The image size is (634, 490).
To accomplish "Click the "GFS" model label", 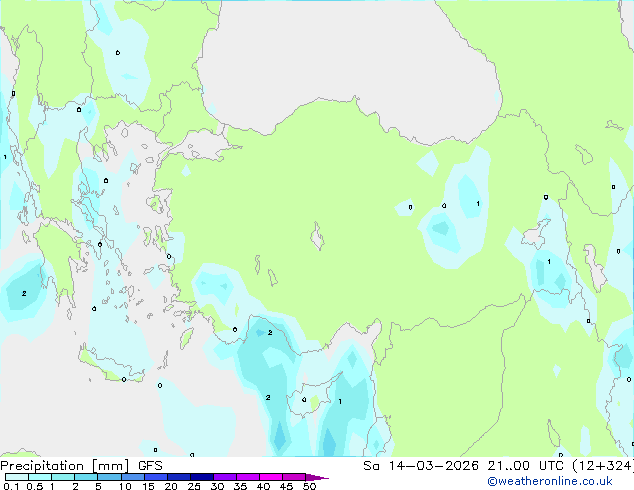I will point(150,466).
